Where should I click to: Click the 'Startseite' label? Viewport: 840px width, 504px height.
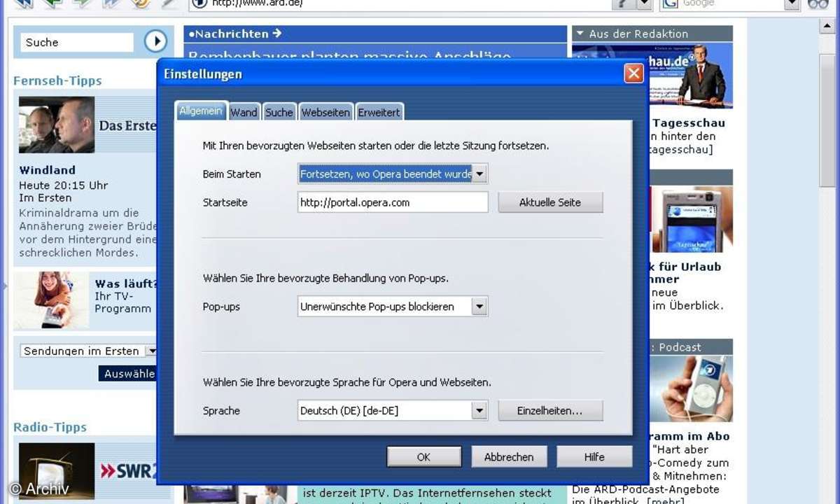coord(225,203)
